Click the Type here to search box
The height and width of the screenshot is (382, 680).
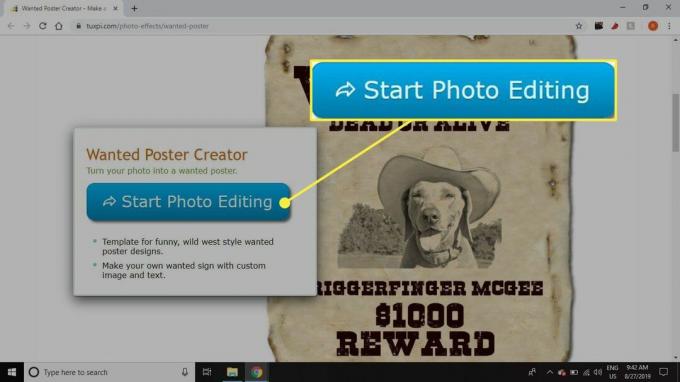point(109,372)
